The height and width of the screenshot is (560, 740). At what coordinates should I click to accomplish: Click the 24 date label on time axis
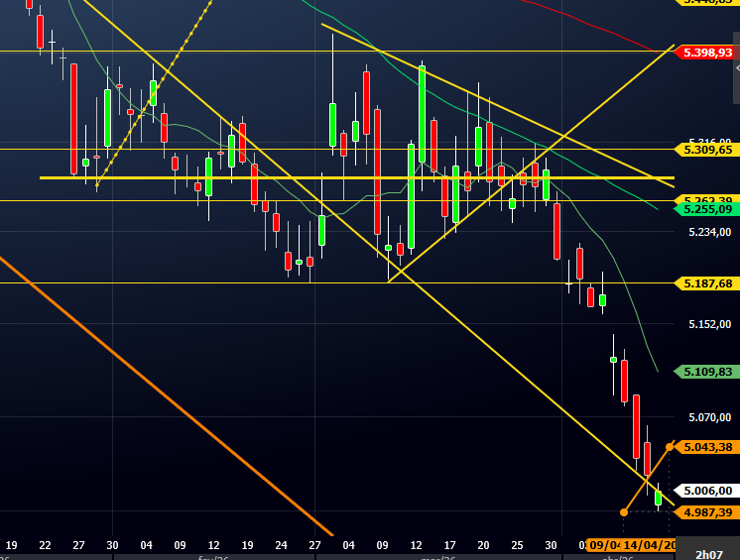tap(281, 545)
